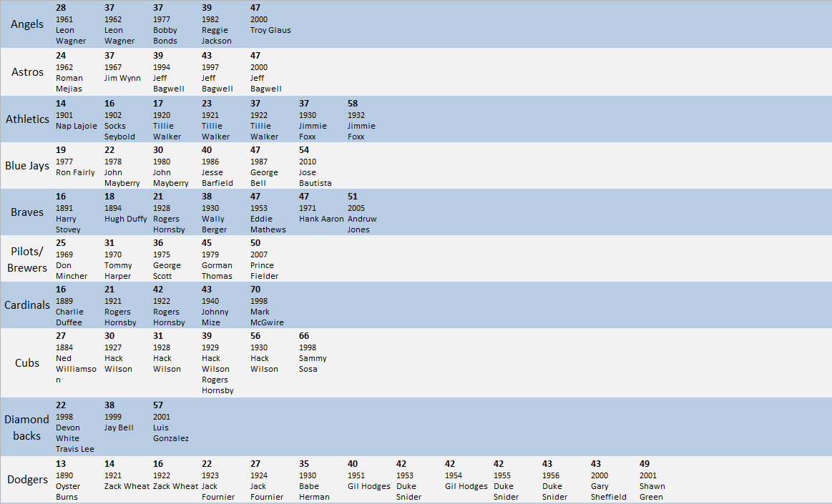Select the 1901 Nap Lajoie cell
The image size is (832, 504).
pyautogui.click(x=77, y=114)
